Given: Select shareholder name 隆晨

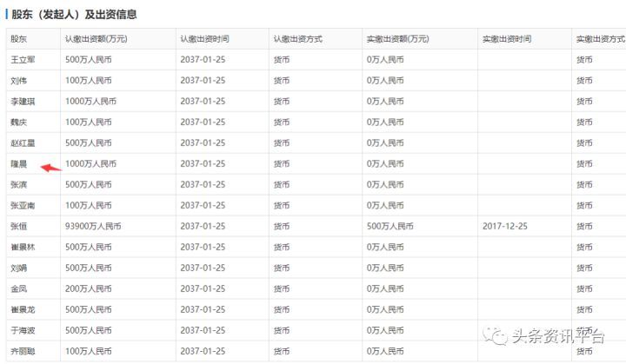Looking at the screenshot, I should click(19, 163).
